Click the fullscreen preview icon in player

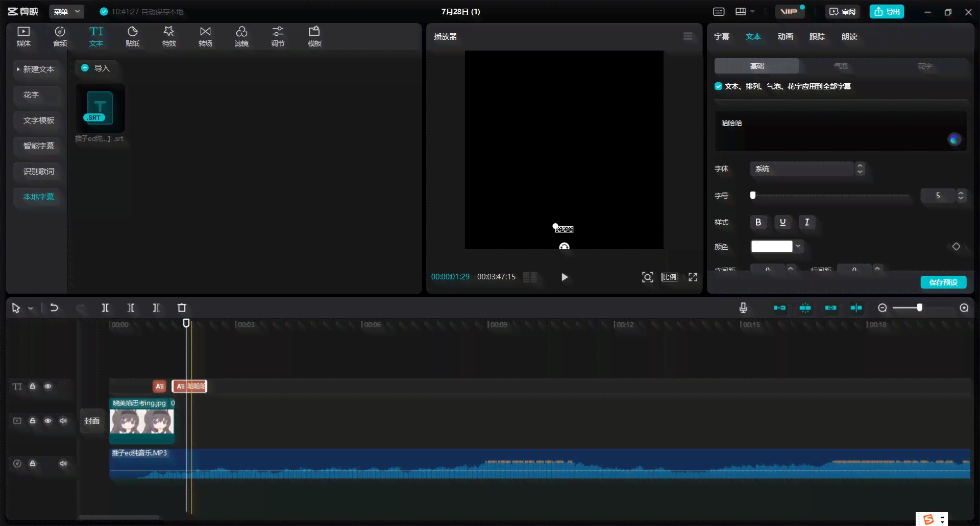click(x=693, y=277)
